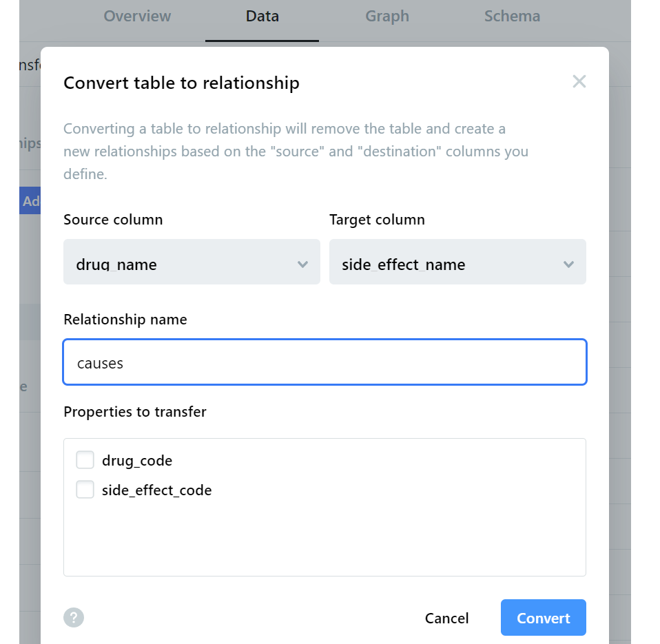This screenshot has height=644, width=660.
Task: Enable the drug_code property checkbox
Action: tap(85, 460)
